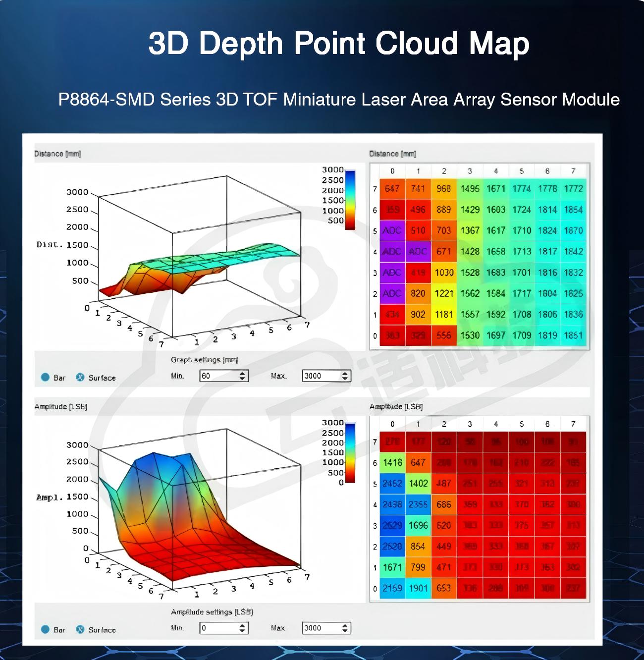This screenshot has width=644, height=660.
Task: Click column header 3 in Distance table
Action: (470, 171)
